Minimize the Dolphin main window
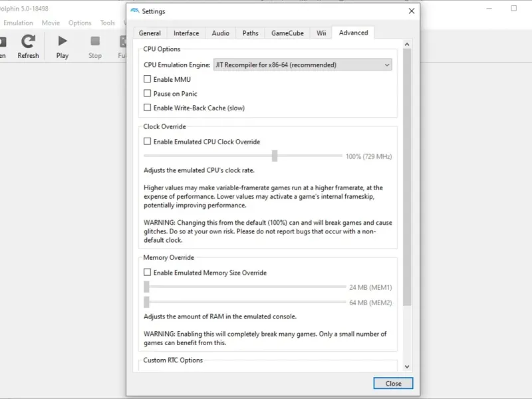 [489, 9]
